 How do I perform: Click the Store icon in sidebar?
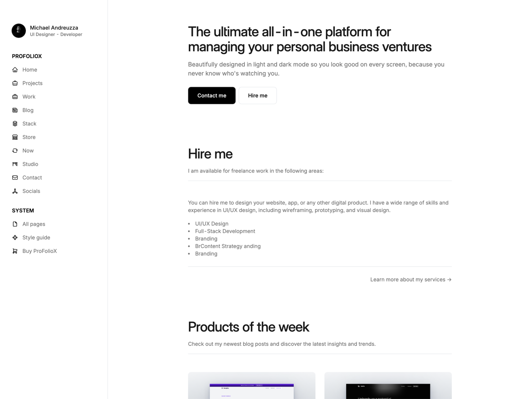[15, 137]
